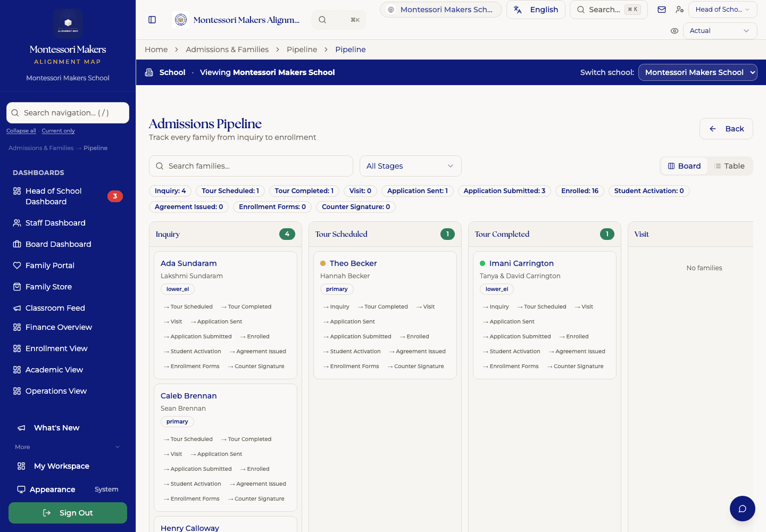Filter by Inquiry: 4 chip
Screen dimensions: 766x532
pyautogui.click(x=170, y=191)
